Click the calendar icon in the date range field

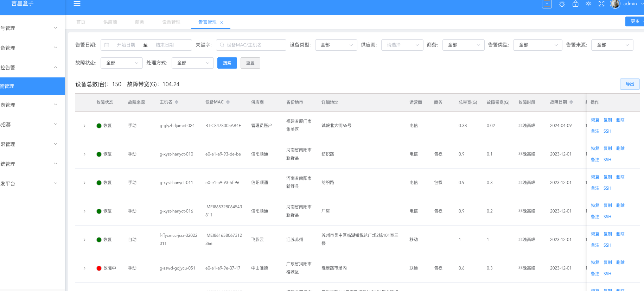[107, 45]
